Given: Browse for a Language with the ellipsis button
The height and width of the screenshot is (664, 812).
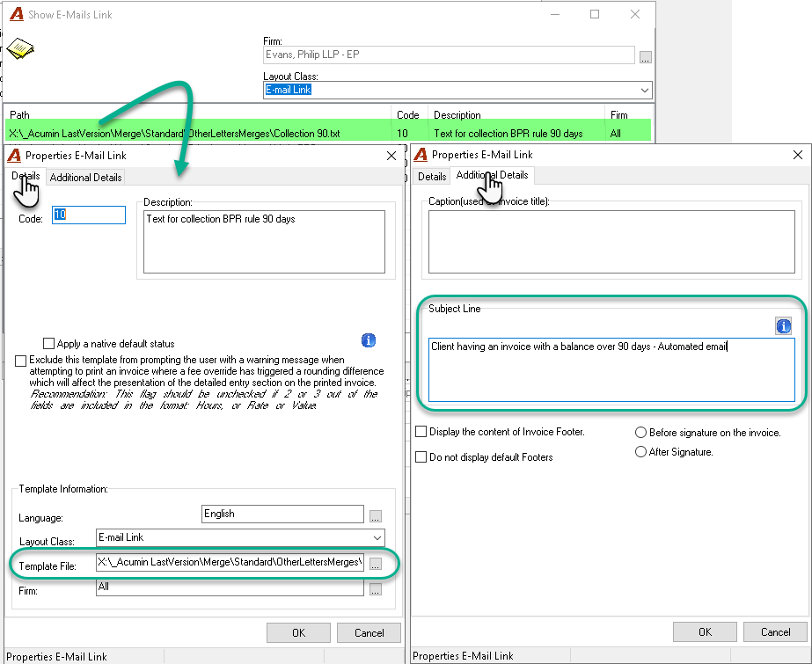Looking at the screenshot, I should coord(376,516).
